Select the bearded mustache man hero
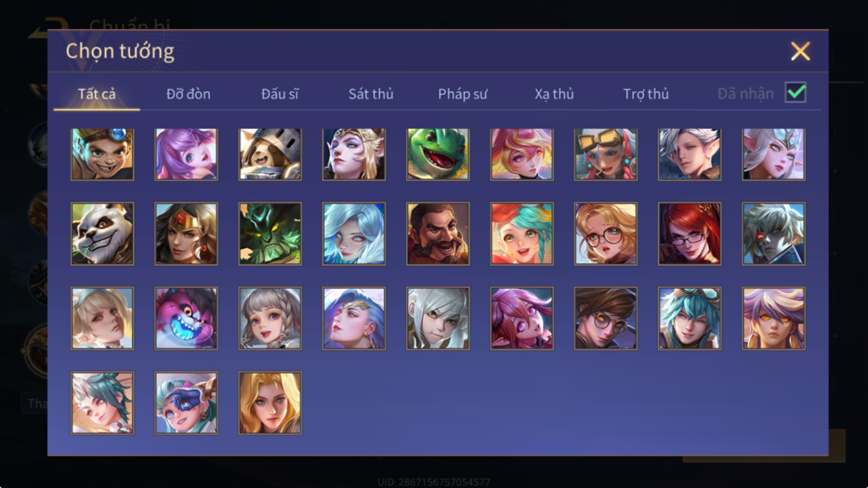 pyautogui.click(x=437, y=234)
